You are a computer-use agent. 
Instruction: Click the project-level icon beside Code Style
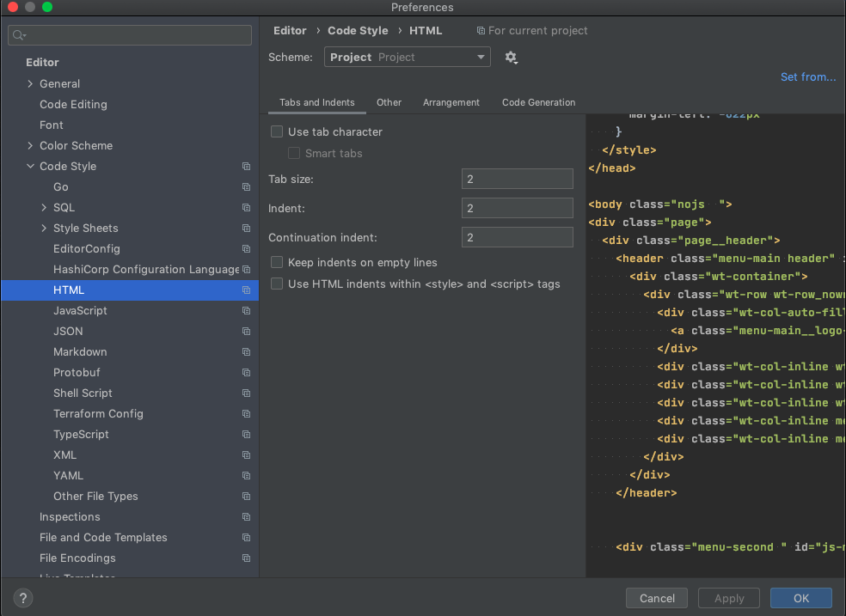click(246, 167)
